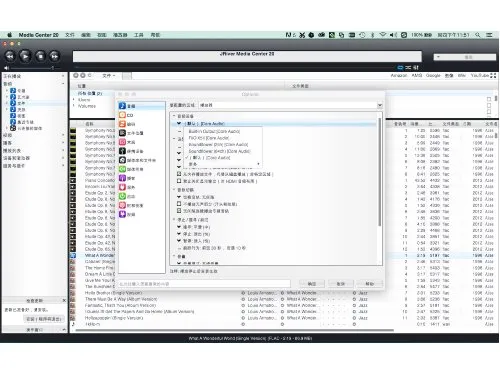Skip to next track with forward button
The height and width of the screenshot is (375, 500).
click(55, 56)
